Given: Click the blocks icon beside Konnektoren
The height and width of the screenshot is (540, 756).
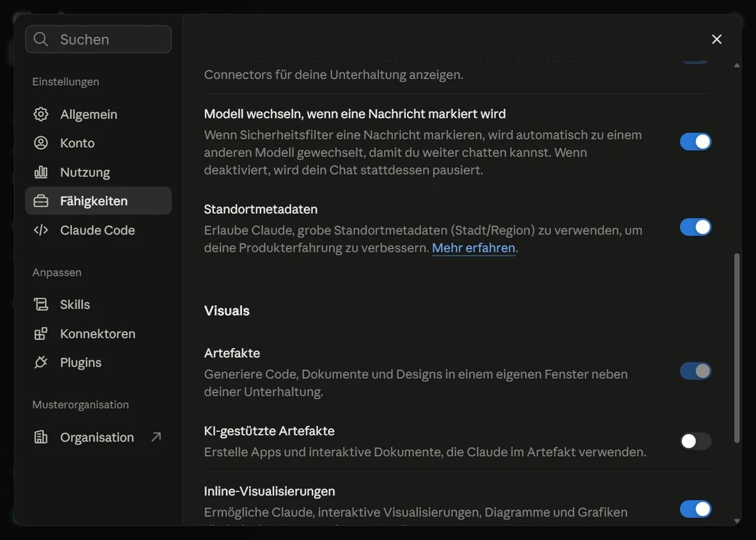Looking at the screenshot, I should coord(41,334).
